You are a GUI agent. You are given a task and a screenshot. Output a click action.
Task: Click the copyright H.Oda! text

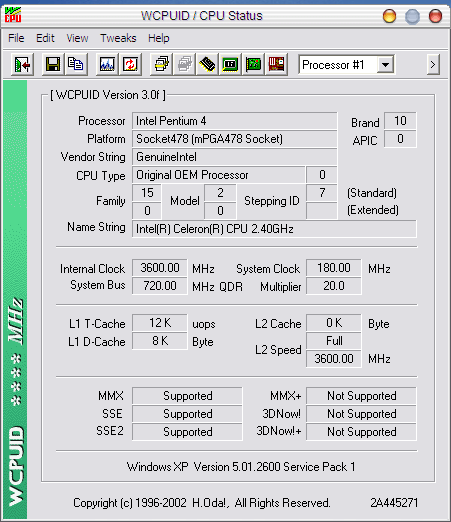point(202,503)
